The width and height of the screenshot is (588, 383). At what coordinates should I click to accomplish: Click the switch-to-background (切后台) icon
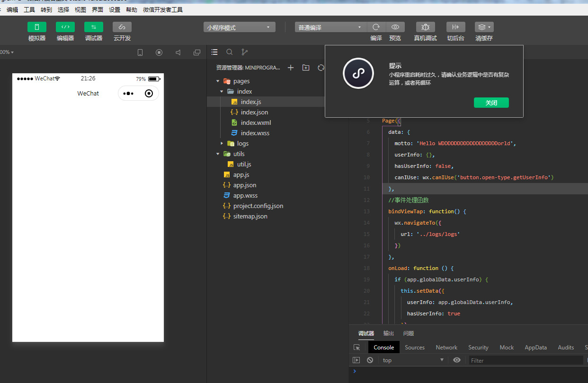pos(456,27)
